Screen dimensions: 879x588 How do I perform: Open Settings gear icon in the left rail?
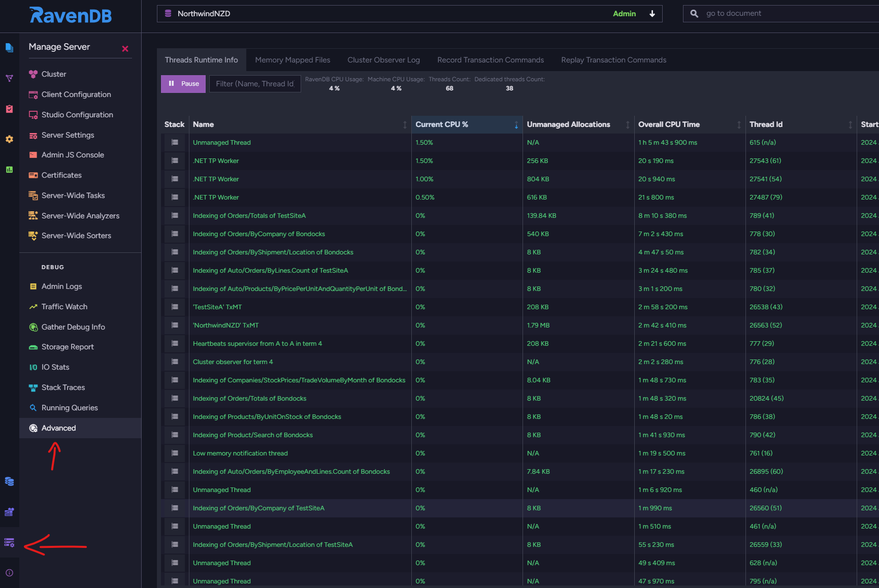(x=9, y=139)
